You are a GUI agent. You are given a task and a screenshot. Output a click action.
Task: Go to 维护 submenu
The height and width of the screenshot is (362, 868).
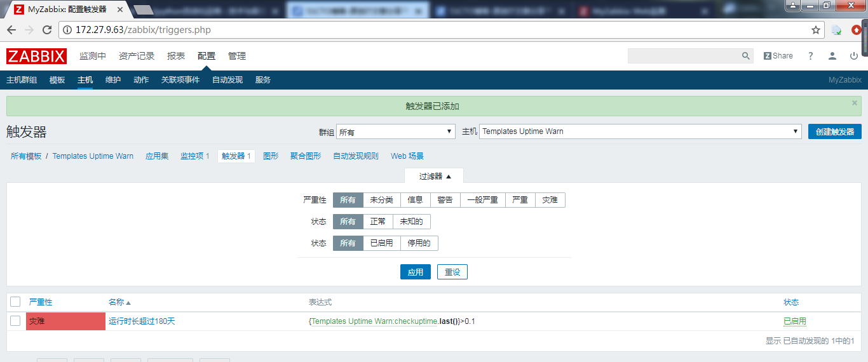click(113, 80)
